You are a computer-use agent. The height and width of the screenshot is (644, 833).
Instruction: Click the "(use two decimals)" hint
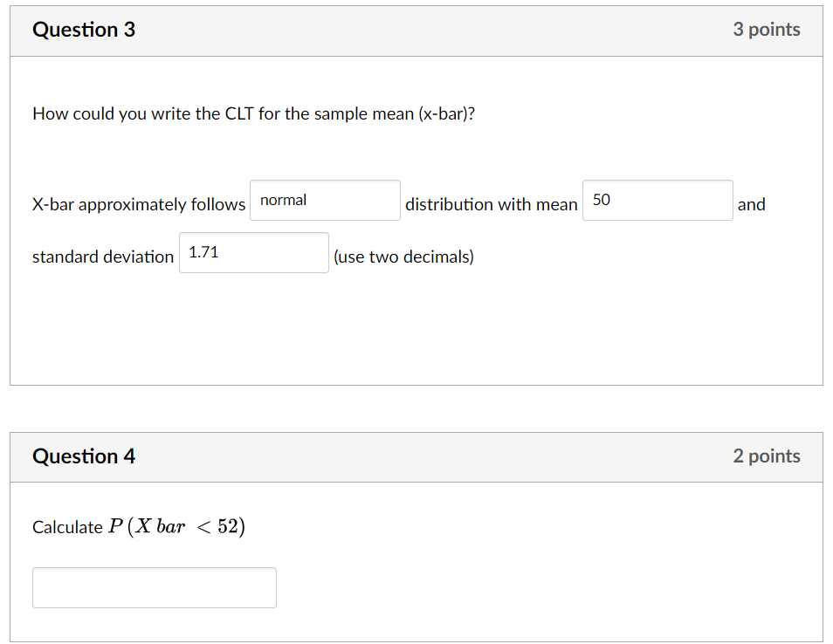coord(403,257)
